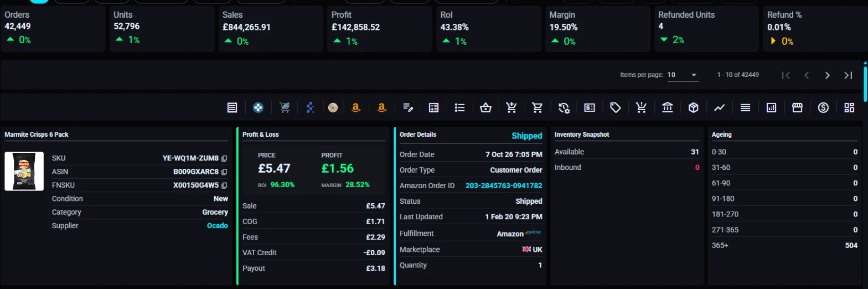Viewport: 868px width, 289px height.
Task: Open the Items per page dropdown
Action: pos(683,75)
